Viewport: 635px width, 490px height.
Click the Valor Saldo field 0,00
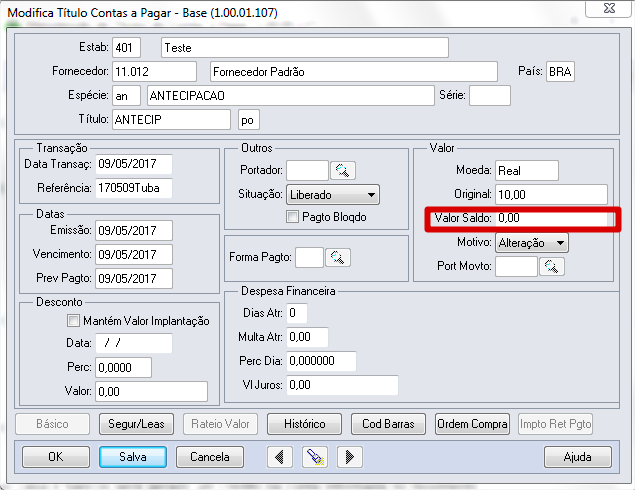tap(551, 218)
